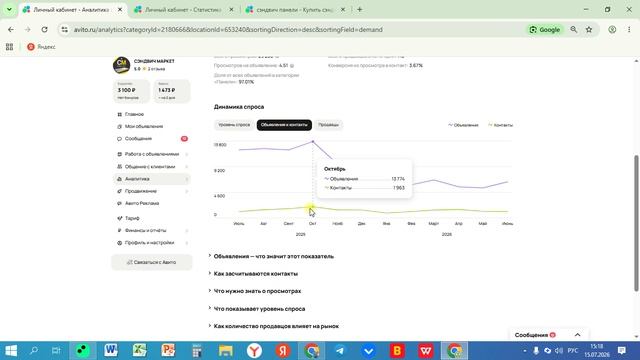
Task: Switch to the сэндвич панели browser tab
Action: click(294, 9)
